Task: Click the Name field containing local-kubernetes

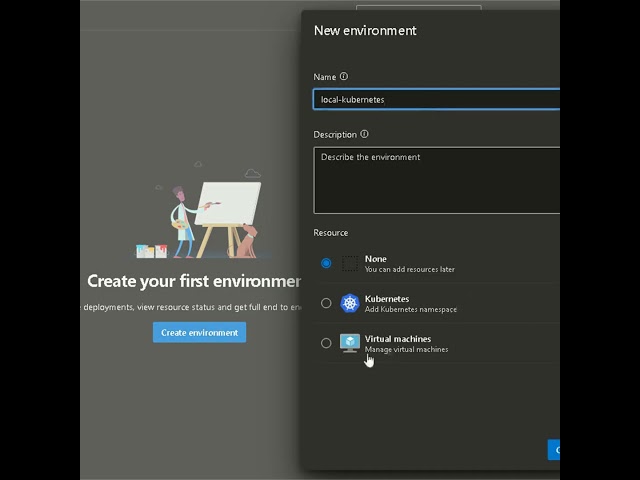Action: (436, 99)
